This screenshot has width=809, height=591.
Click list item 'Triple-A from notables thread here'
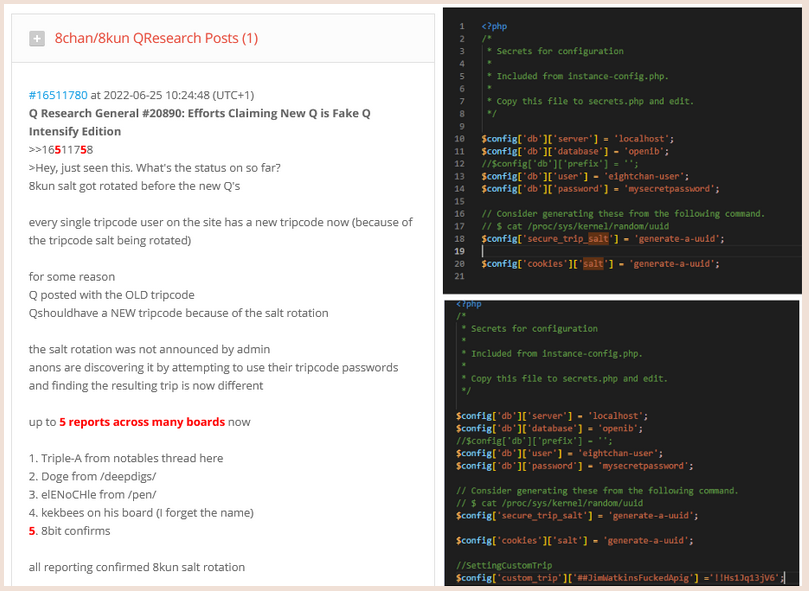tap(126, 458)
